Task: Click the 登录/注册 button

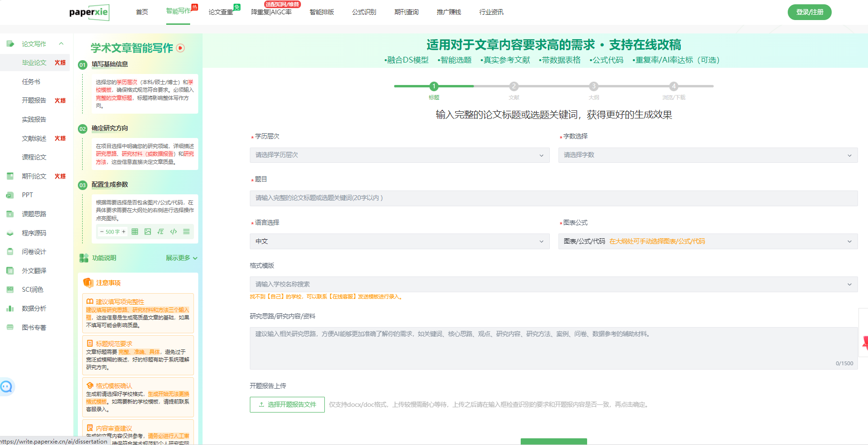Action: pyautogui.click(x=809, y=12)
